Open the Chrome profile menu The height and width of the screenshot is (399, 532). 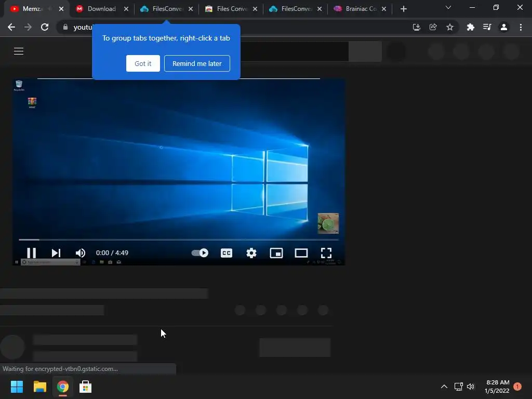[504, 27]
